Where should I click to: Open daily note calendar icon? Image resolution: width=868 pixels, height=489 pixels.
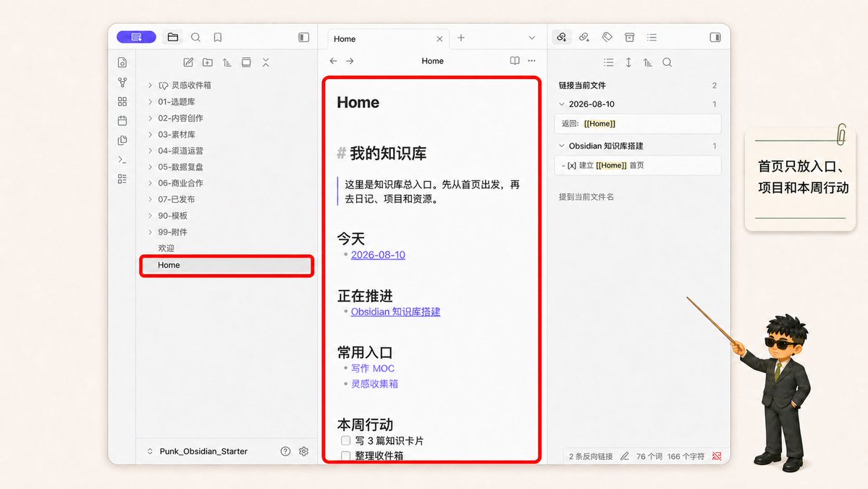tap(122, 121)
